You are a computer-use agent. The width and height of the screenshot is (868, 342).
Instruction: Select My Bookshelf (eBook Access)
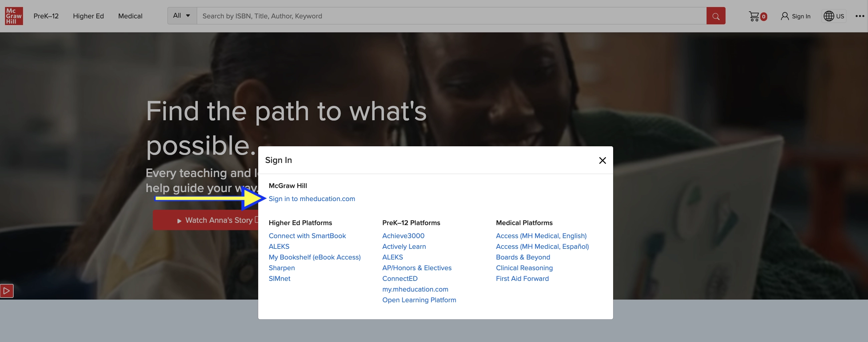[314, 257]
